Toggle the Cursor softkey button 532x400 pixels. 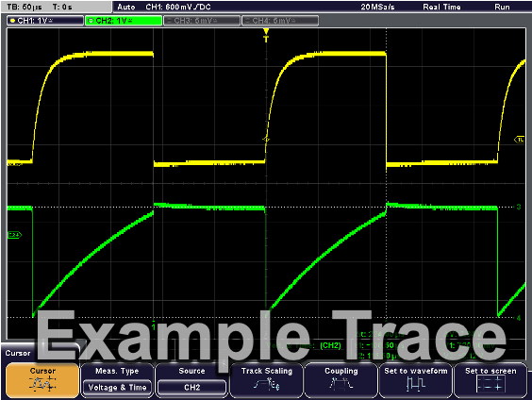[x=42, y=380]
